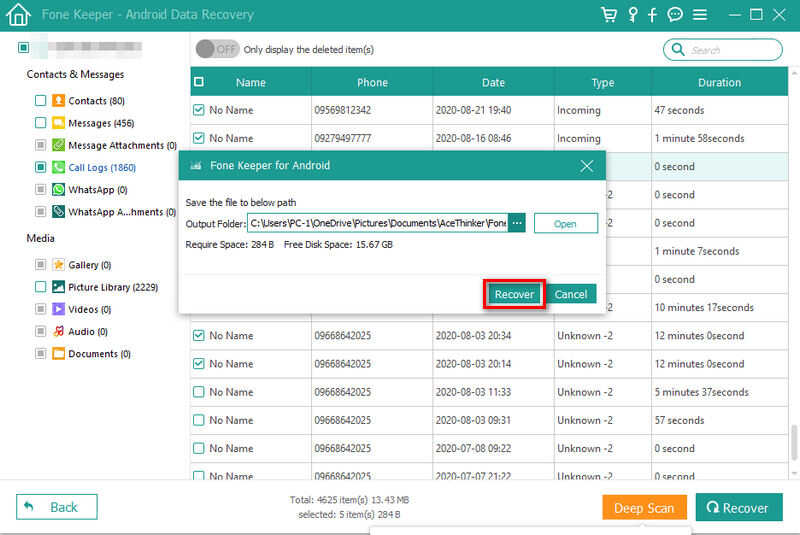
Task: Check the Messages (456) checkbox
Action: pos(40,123)
